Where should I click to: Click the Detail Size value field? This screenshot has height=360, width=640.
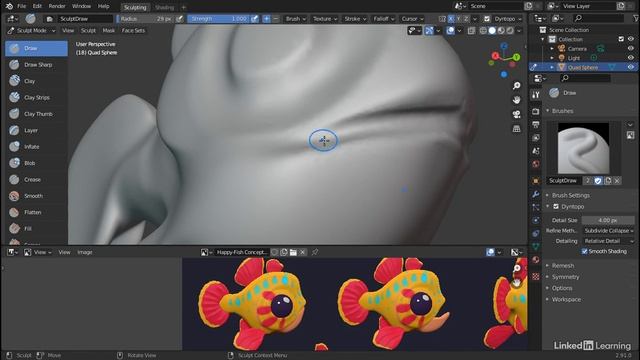[x=608, y=220]
